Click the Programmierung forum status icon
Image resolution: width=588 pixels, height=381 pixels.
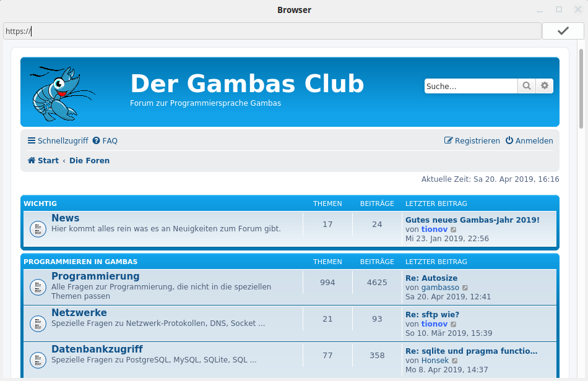pos(38,288)
